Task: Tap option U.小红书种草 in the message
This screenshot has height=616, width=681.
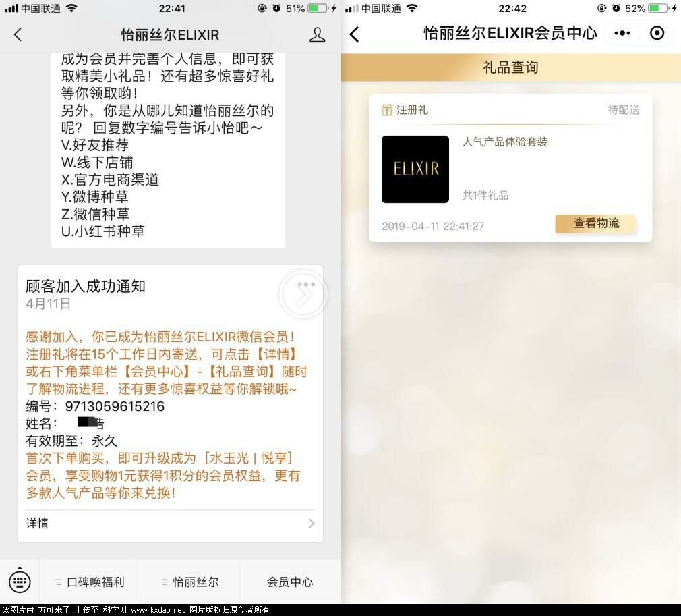Action: click(102, 231)
